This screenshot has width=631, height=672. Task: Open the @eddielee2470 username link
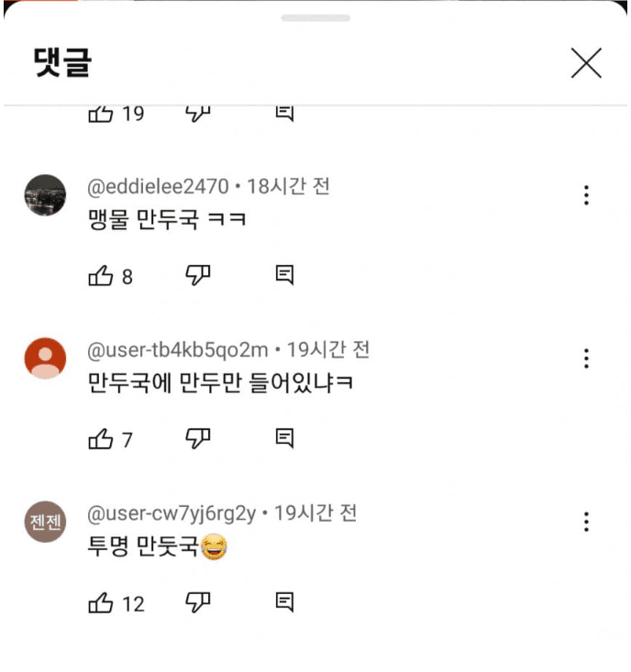[x=158, y=187]
